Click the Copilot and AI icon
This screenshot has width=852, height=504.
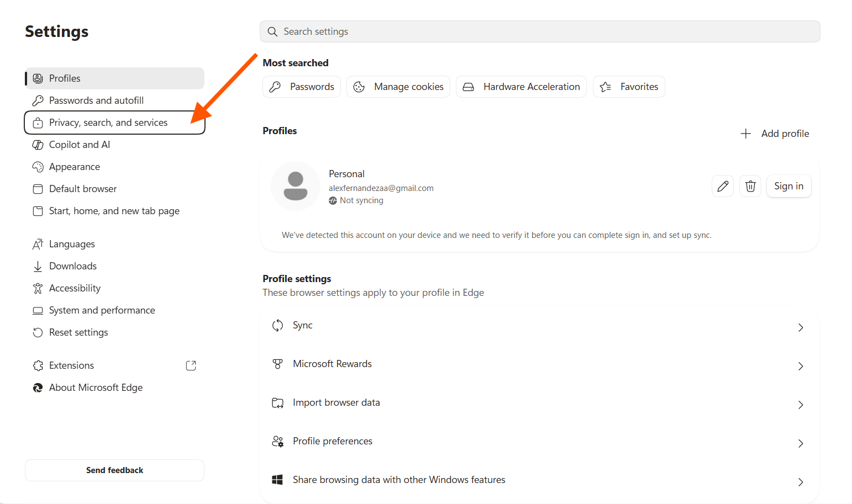38,145
